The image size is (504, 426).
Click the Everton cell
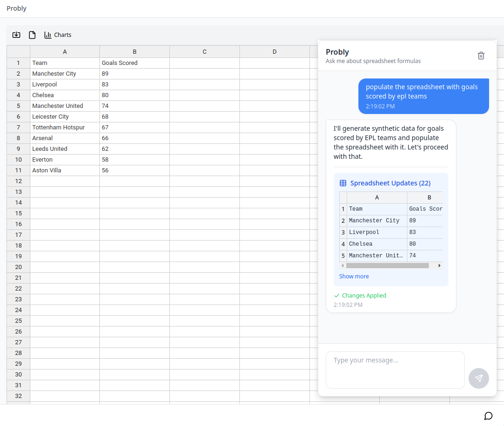(x=65, y=160)
